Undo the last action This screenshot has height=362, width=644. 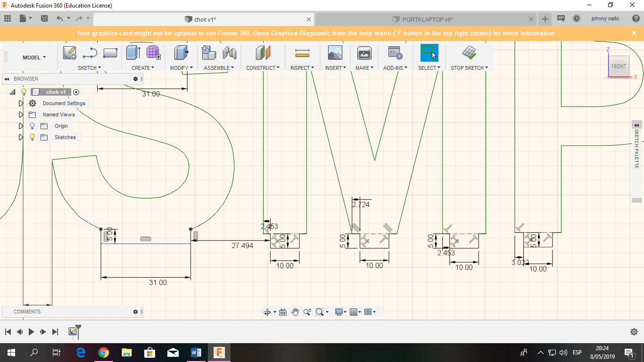(59, 18)
